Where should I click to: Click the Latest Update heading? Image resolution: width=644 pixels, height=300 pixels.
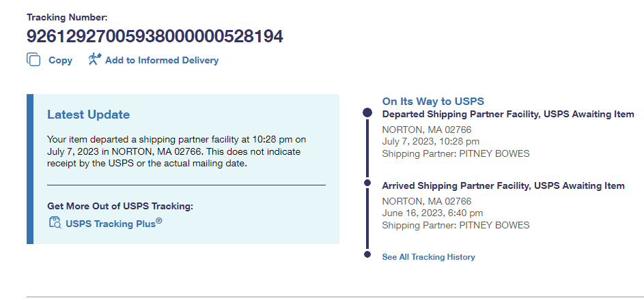coord(88,115)
